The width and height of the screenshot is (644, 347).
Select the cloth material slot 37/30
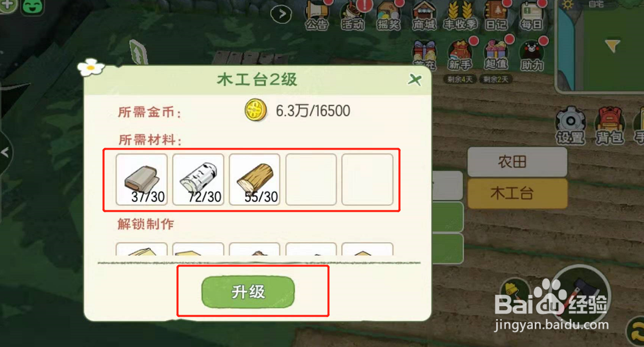(x=142, y=179)
